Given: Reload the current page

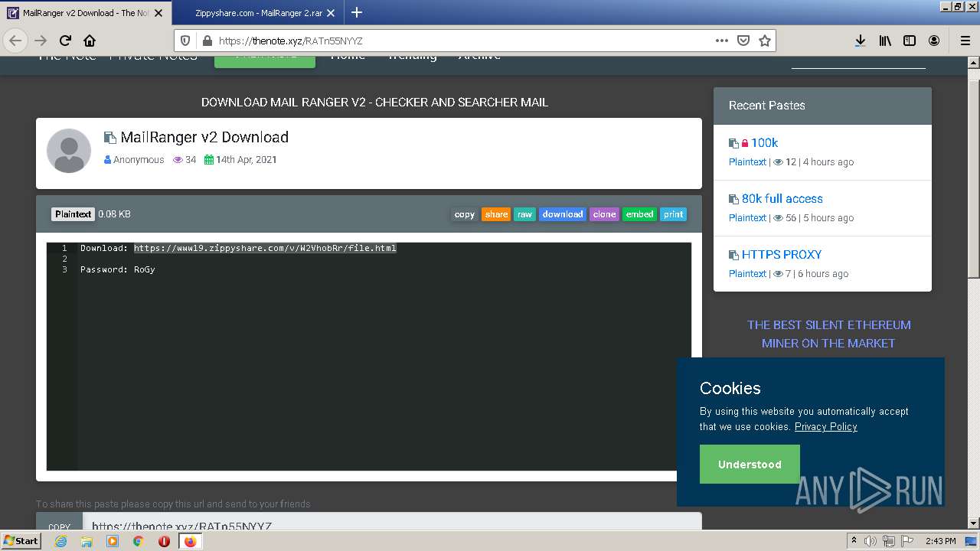Looking at the screenshot, I should [65, 41].
